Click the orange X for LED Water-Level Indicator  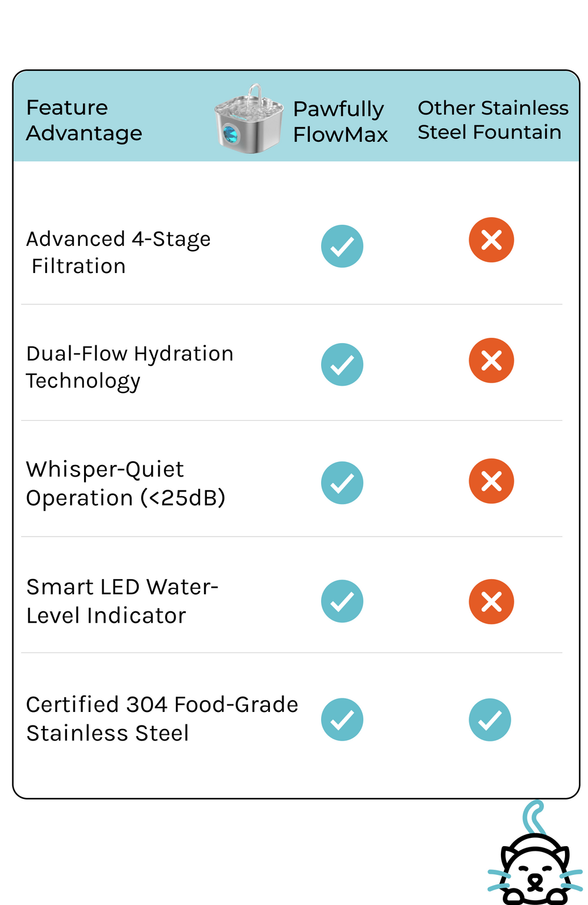tap(492, 602)
